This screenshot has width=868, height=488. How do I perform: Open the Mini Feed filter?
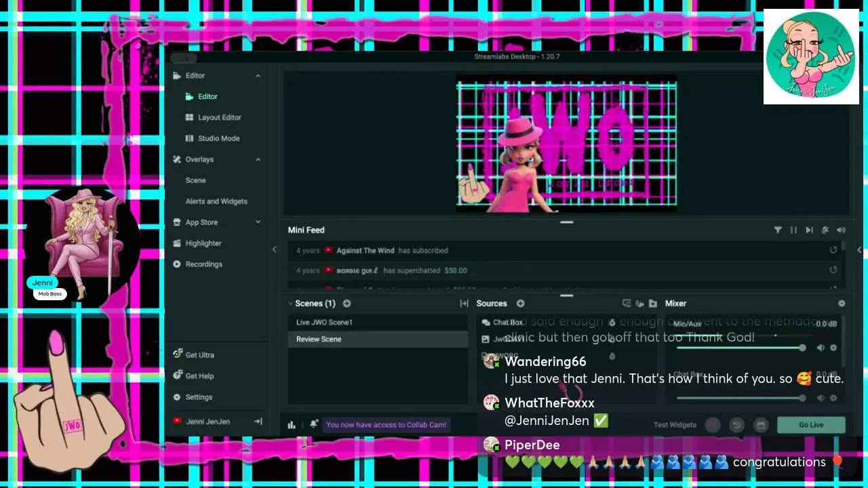(x=778, y=230)
